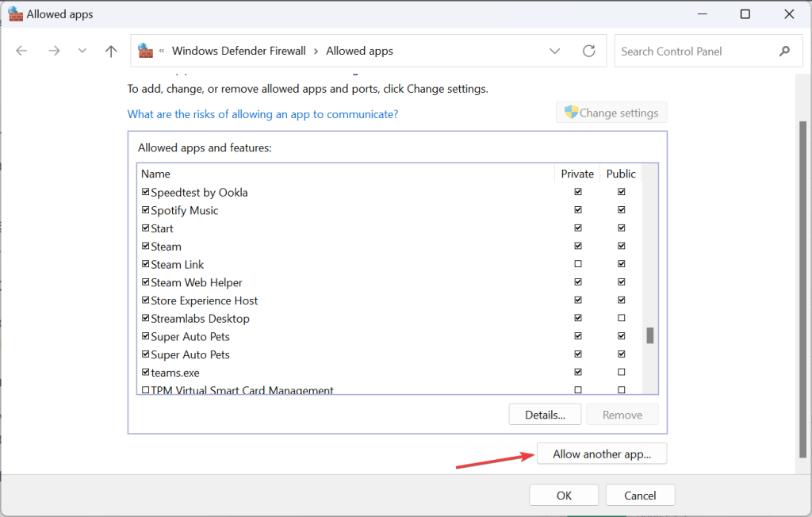Select the Speedtest by Ookla row
This screenshot has height=517, width=812.
[389, 192]
